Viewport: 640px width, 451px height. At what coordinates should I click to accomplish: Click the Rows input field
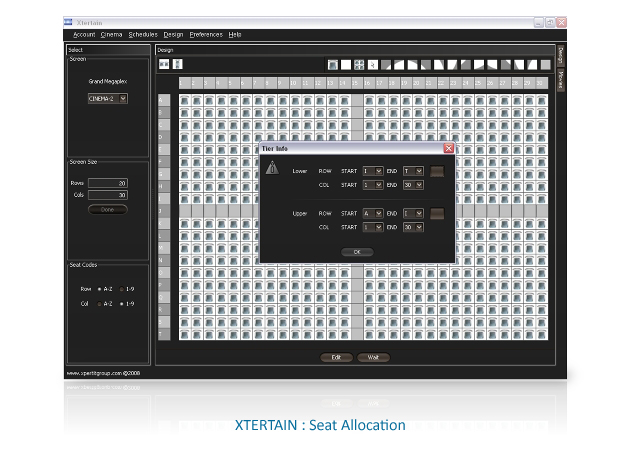(108, 183)
